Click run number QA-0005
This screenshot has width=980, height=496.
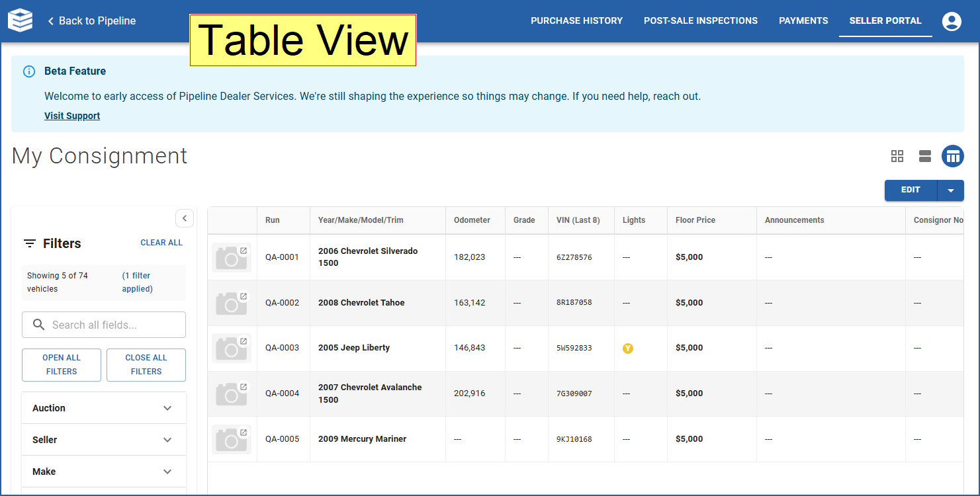[283, 439]
